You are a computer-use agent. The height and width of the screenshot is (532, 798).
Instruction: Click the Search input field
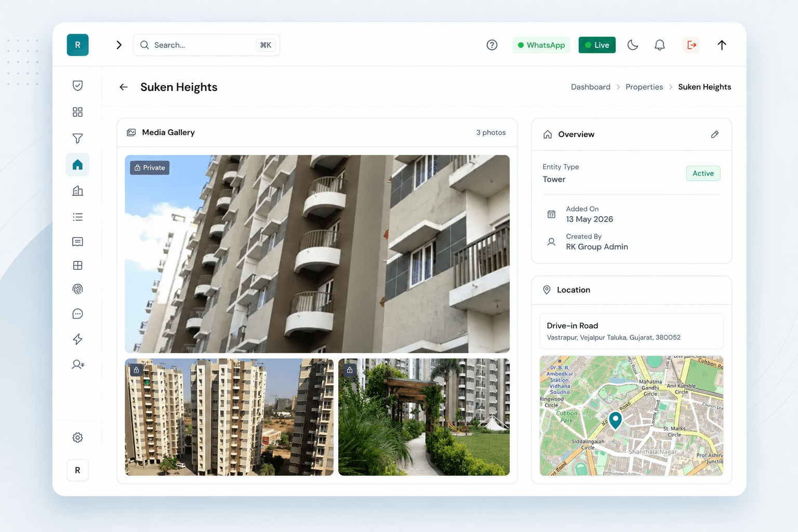click(x=206, y=45)
